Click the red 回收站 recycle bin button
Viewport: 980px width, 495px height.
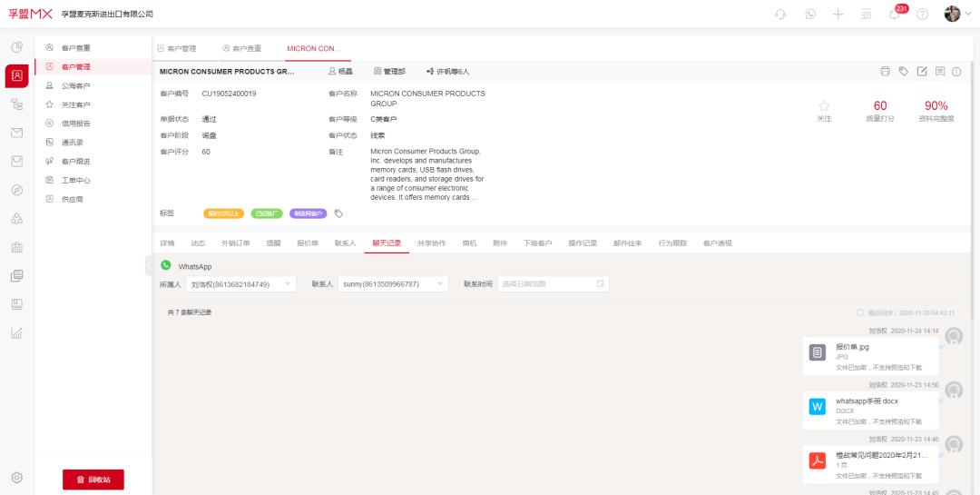(93, 480)
